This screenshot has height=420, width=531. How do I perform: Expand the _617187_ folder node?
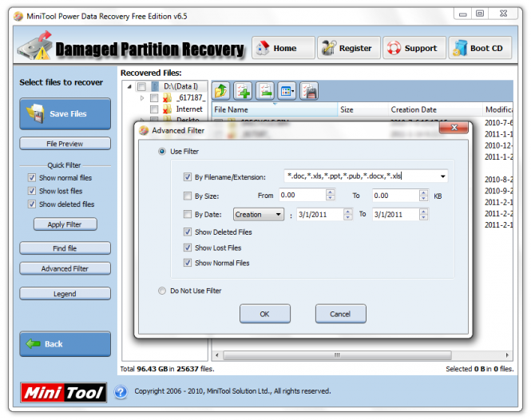[x=142, y=98]
